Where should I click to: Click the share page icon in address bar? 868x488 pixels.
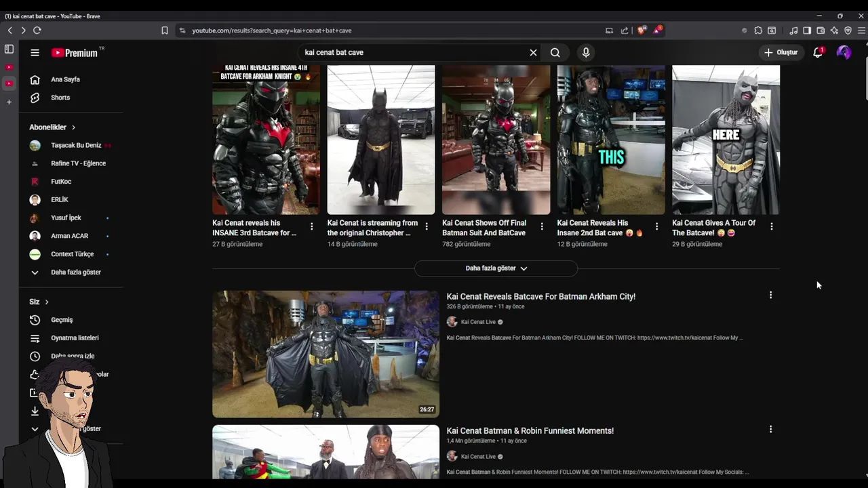pos(625,30)
